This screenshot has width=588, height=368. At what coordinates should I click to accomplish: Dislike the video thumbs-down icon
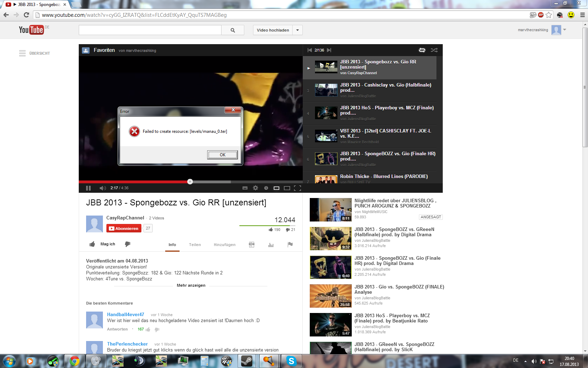(x=128, y=244)
